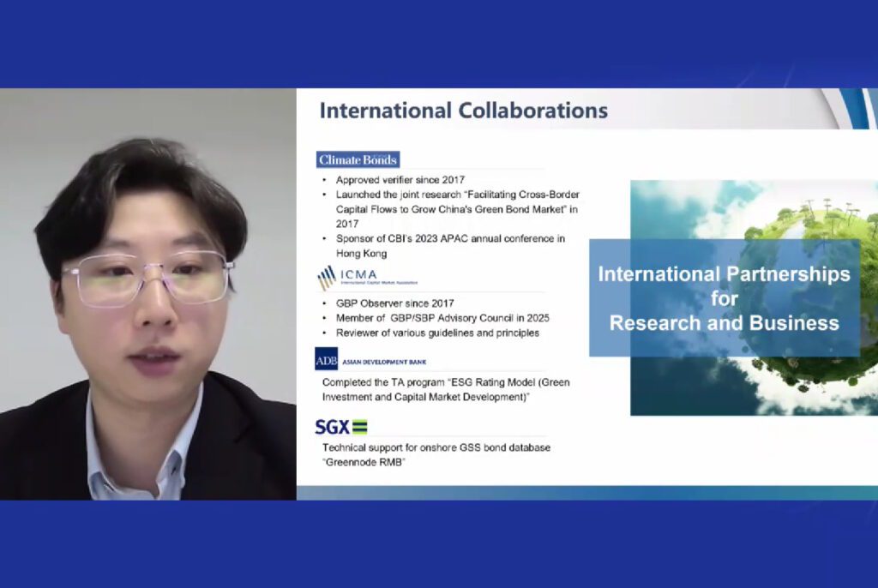Click the "GBP Observer since 2017" bullet
Image resolution: width=878 pixels, height=588 pixels.
click(394, 303)
